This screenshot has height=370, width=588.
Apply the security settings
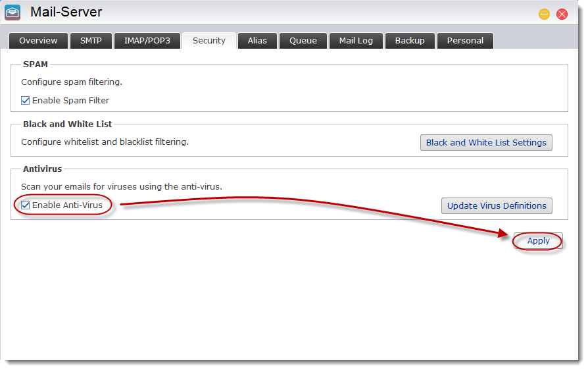(538, 241)
